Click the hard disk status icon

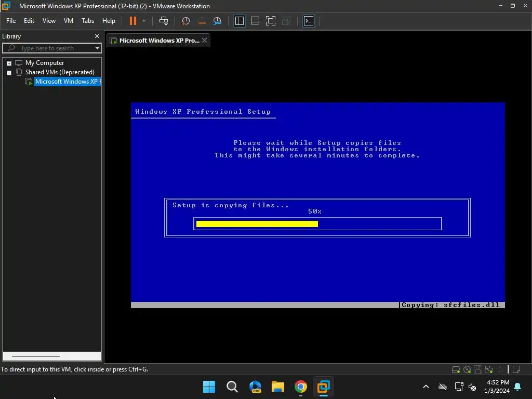(x=456, y=369)
